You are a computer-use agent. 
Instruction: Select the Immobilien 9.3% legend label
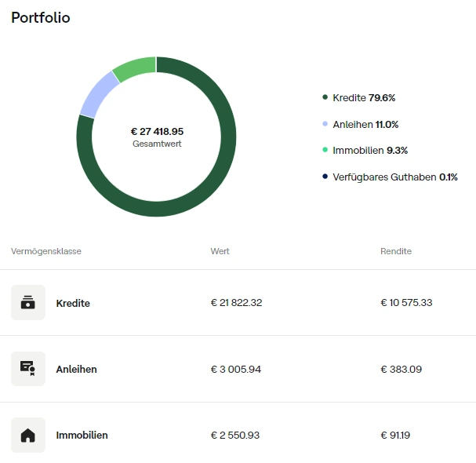click(370, 150)
